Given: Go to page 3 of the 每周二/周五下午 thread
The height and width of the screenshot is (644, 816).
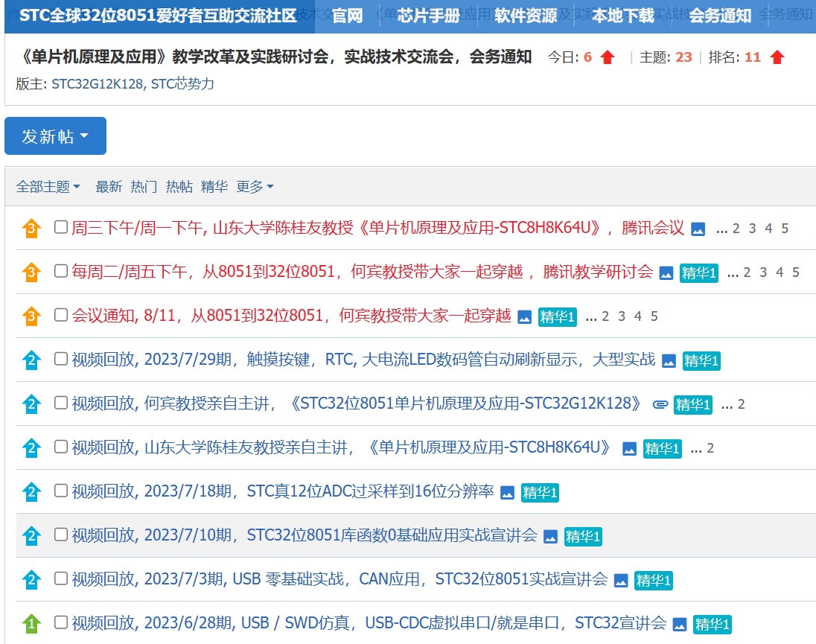Looking at the screenshot, I should point(763,272).
